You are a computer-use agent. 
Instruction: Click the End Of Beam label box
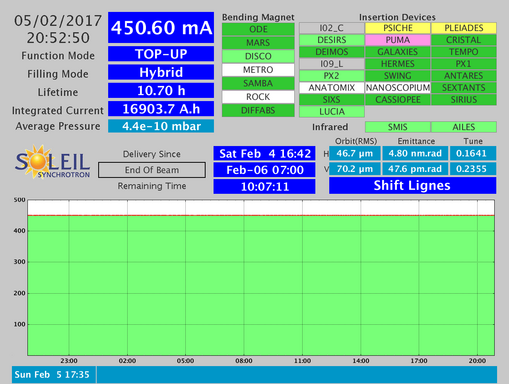pos(152,170)
